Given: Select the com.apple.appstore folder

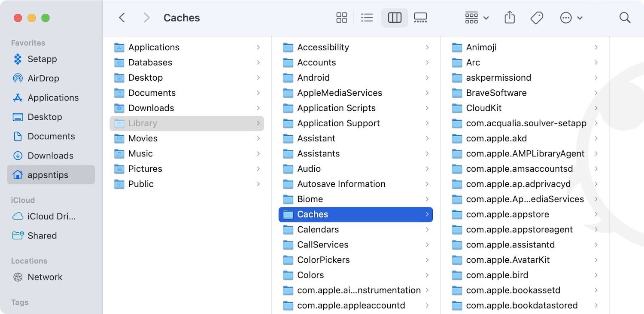Looking at the screenshot, I should [507, 214].
